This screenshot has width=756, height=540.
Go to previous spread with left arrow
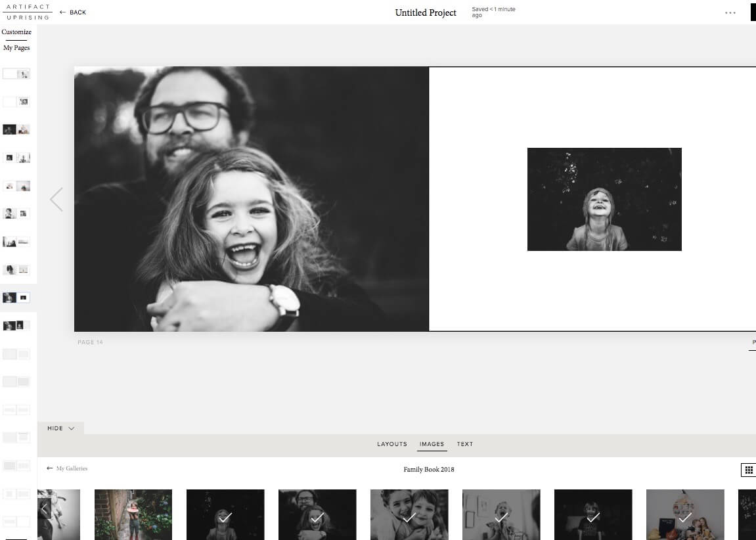(x=56, y=199)
